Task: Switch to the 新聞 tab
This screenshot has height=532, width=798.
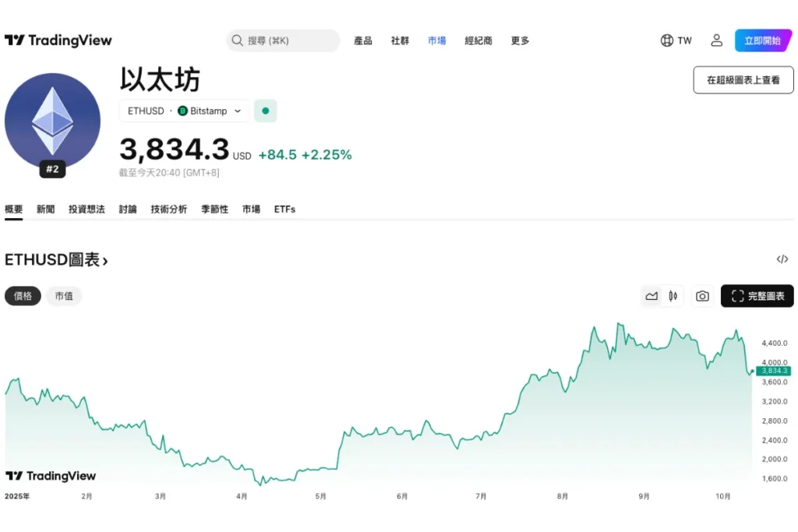Action: pos(46,210)
